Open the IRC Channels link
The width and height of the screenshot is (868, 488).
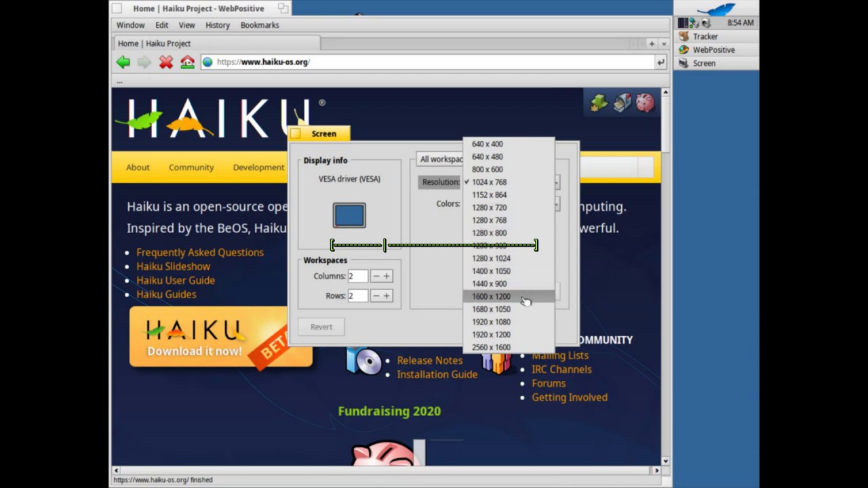561,369
